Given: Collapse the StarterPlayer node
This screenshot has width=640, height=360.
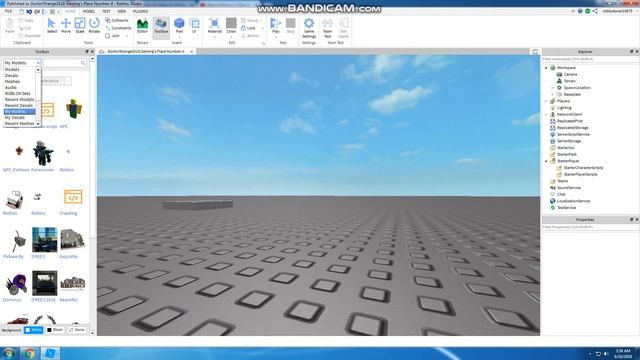Looking at the screenshot, I should tap(547, 161).
